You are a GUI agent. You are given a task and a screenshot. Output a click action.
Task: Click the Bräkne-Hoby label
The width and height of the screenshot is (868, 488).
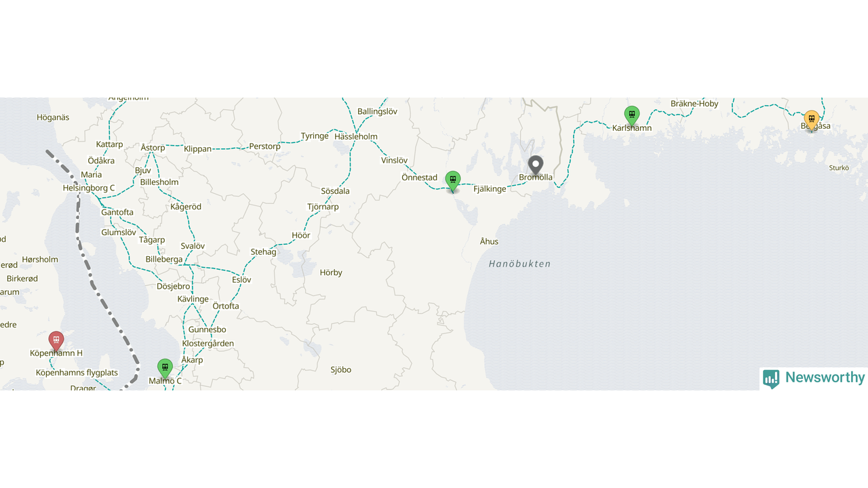tap(694, 104)
